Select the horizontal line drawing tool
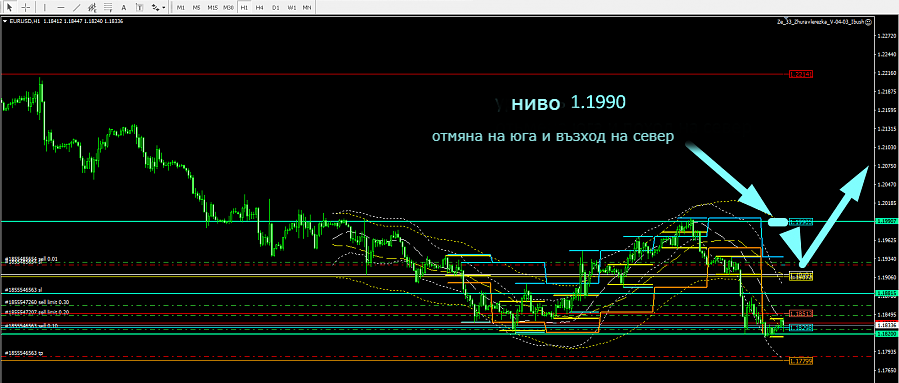This screenshot has width=899, height=383. [x=61, y=7]
